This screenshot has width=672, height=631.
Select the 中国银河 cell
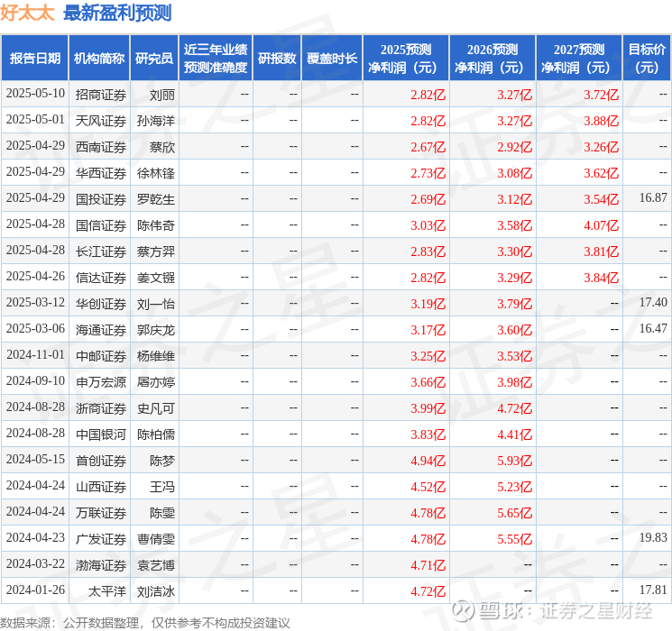click(x=101, y=434)
